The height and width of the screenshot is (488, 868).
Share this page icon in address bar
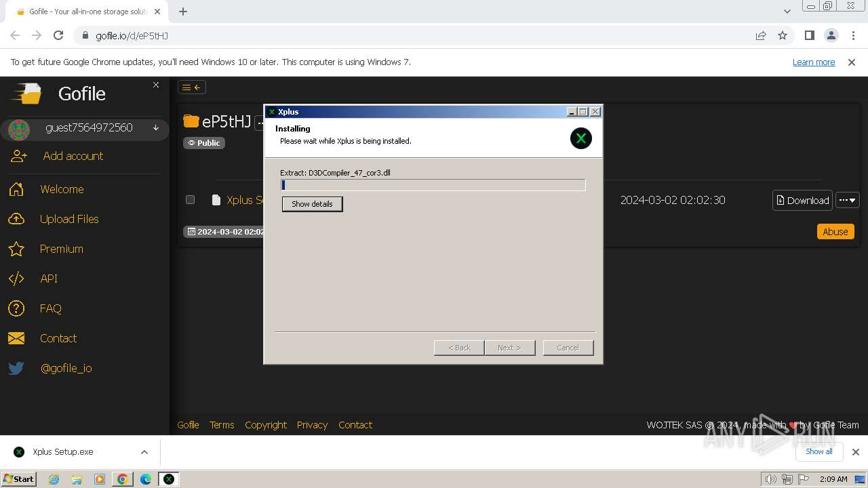pos(761,35)
